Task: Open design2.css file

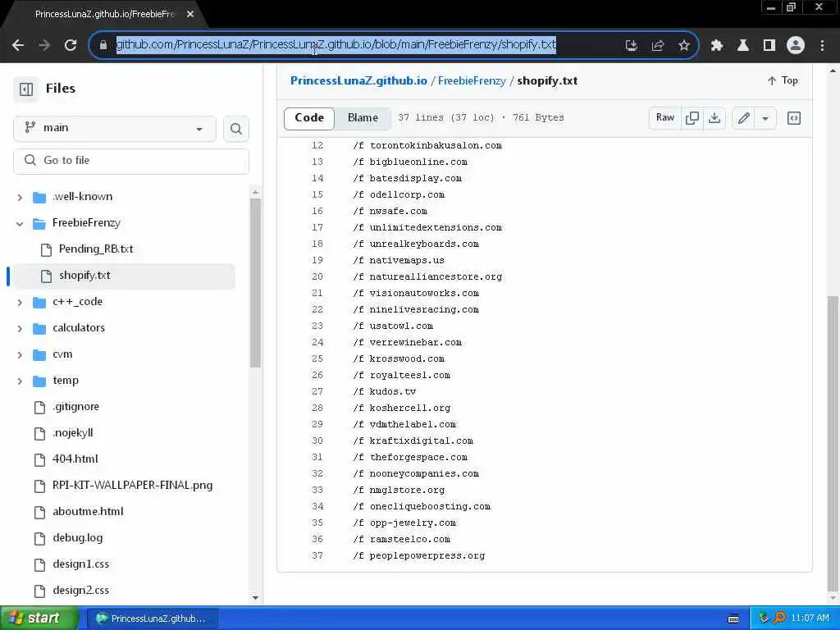Action: pyautogui.click(x=80, y=591)
